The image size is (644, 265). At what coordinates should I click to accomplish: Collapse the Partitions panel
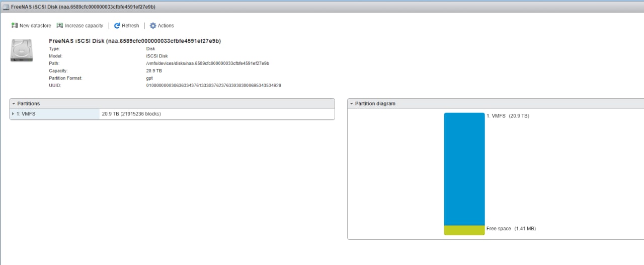point(14,104)
